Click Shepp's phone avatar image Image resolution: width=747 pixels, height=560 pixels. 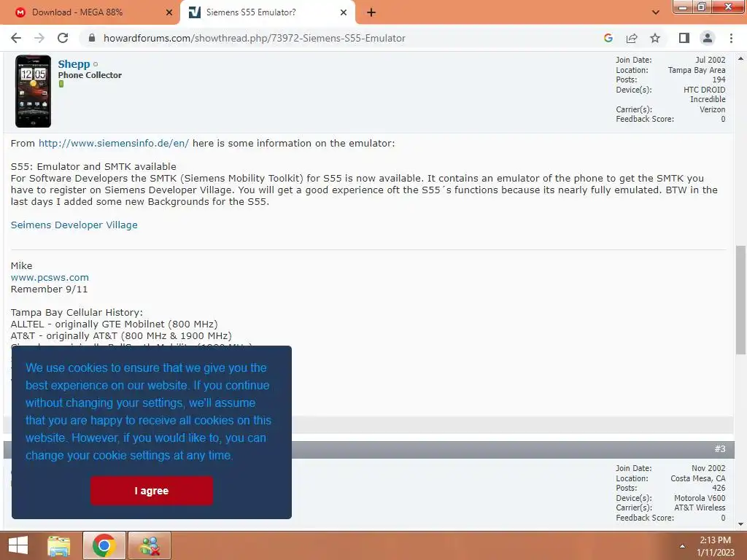(33, 91)
